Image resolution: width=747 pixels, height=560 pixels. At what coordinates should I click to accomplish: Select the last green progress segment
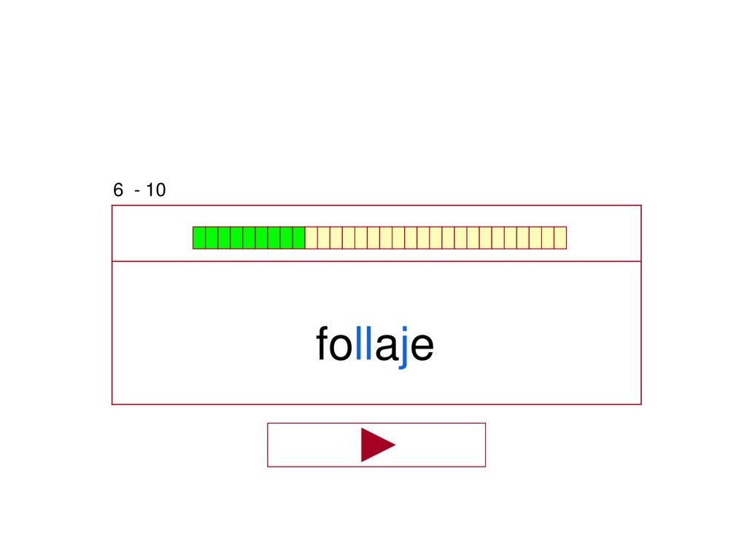298,238
